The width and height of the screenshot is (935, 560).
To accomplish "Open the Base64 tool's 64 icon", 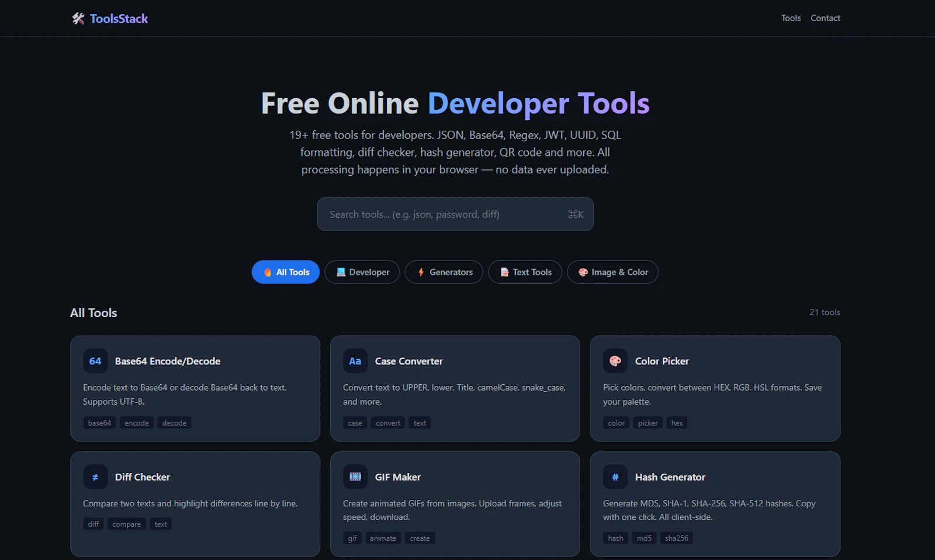I will 95,361.
